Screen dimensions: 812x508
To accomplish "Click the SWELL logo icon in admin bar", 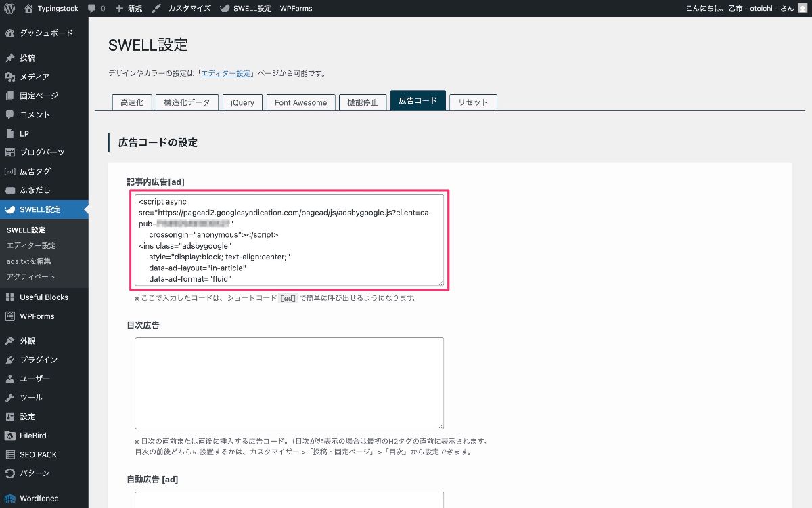I will tap(225, 9).
